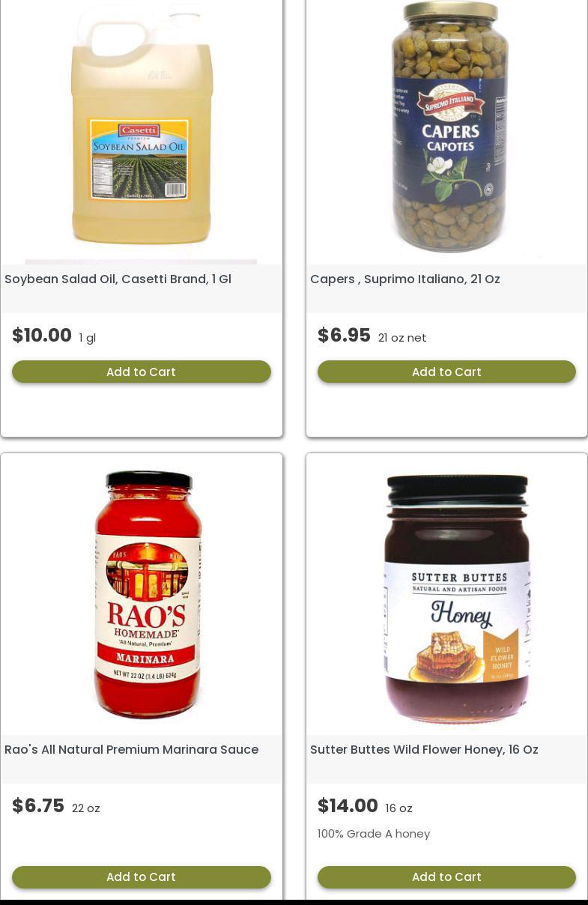
Task: Select the $6.75 marinara sauce price
Action: [x=38, y=806]
